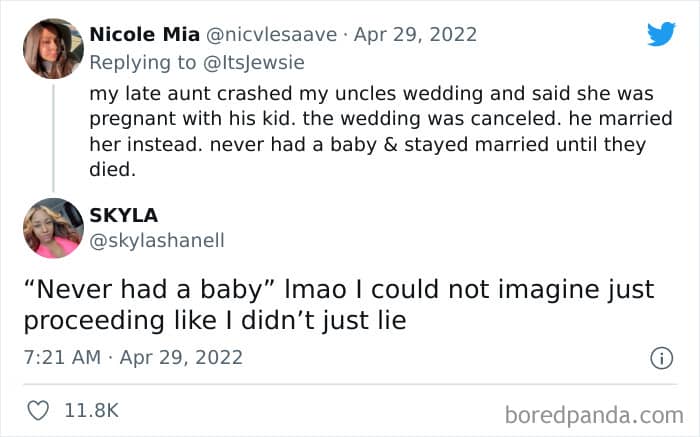
Task: Click the Twitter bird logo
Action: click(x=661, y=35)
